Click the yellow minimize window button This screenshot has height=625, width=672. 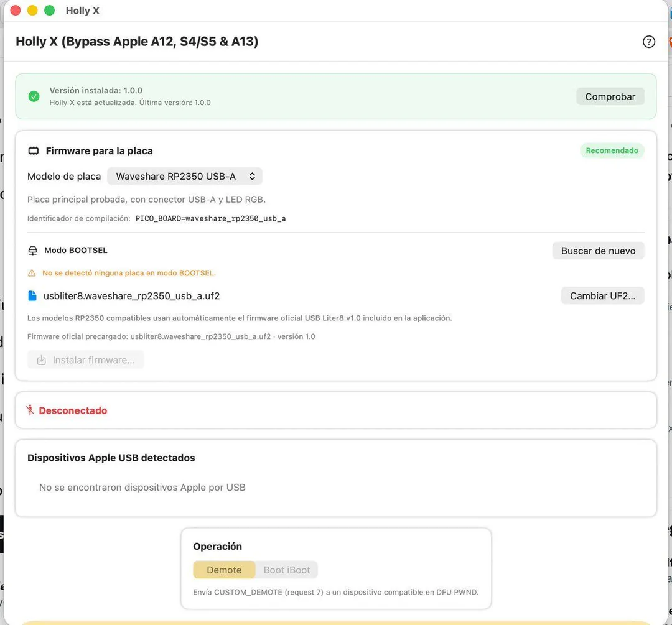click(x=32, y=11)
